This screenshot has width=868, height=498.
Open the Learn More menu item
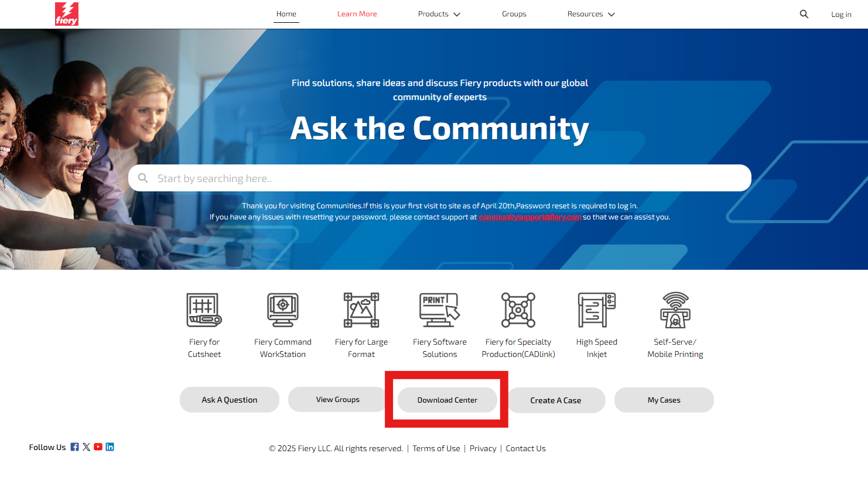coord(357,14)
